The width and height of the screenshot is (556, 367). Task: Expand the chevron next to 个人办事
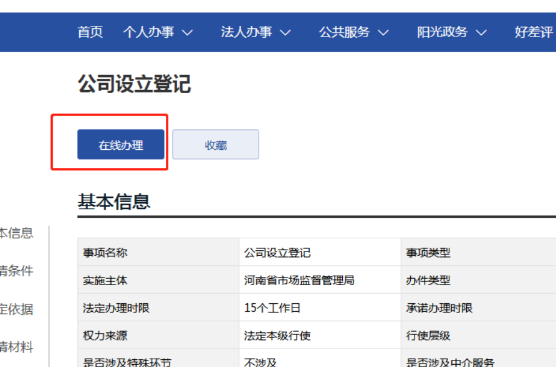[x=187, y=33]
